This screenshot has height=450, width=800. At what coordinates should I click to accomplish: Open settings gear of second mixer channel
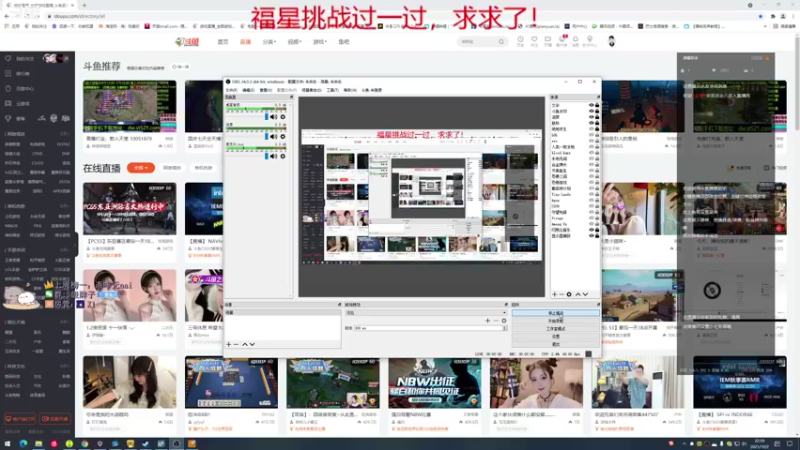283,137
